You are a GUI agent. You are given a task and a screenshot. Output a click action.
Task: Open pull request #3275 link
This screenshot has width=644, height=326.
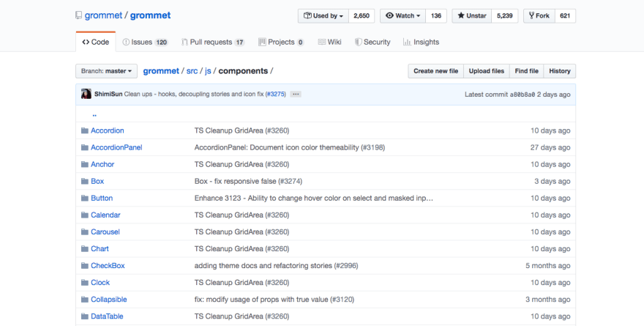point(276,95)
